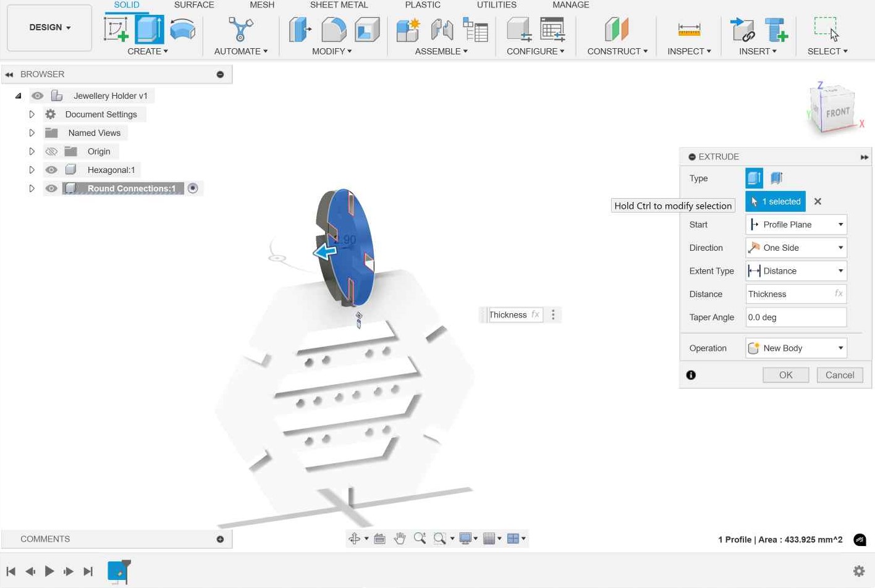875x588 pixels.
Task: Switch to the Surface tab
Action: [194, 5]
